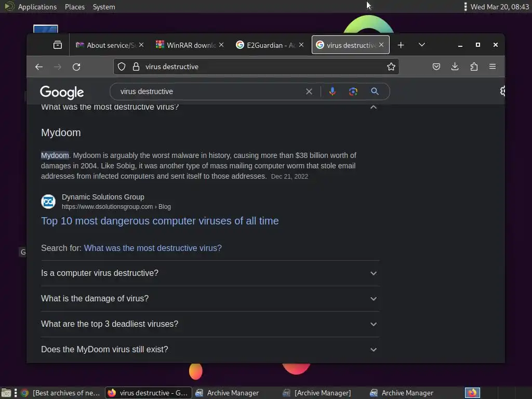532x399 pixels.
Task: Open the Firefox downloads panel
Action: pyautogui.click(x=455, y=67)
